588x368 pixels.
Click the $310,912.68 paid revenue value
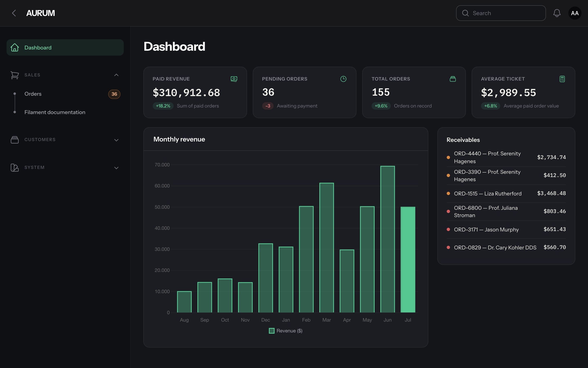pos(186,93)
